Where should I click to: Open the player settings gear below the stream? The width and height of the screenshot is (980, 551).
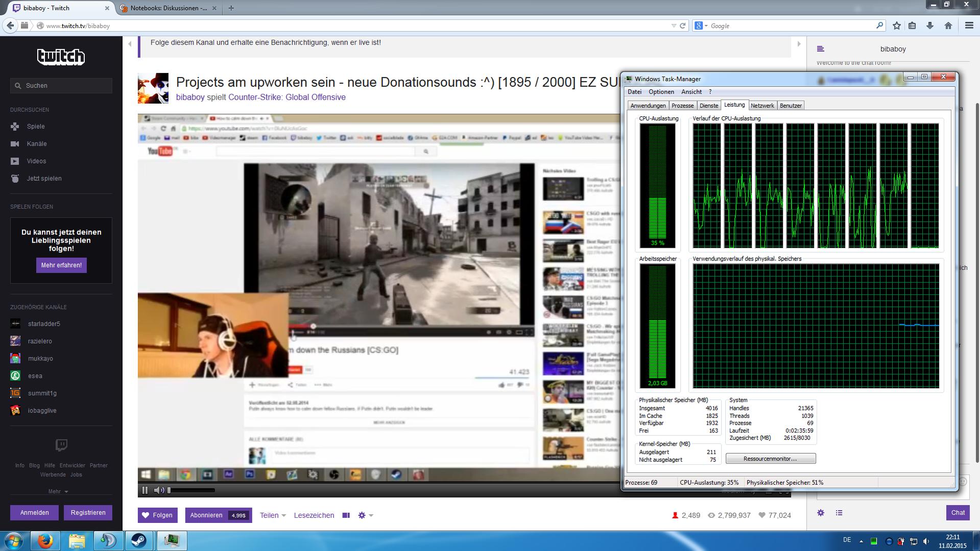[x=365, y=515]
